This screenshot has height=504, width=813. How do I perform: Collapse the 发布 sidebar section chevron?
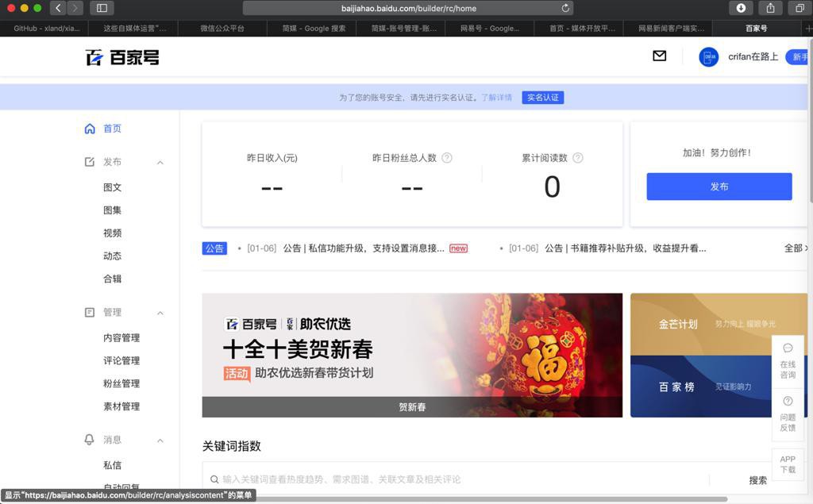(160, 162)
